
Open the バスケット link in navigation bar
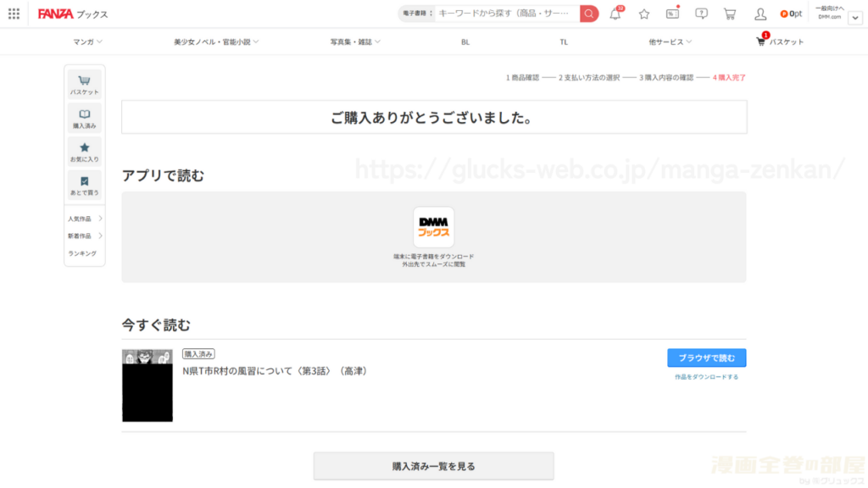pyautogui.click(x=780, y=42)
